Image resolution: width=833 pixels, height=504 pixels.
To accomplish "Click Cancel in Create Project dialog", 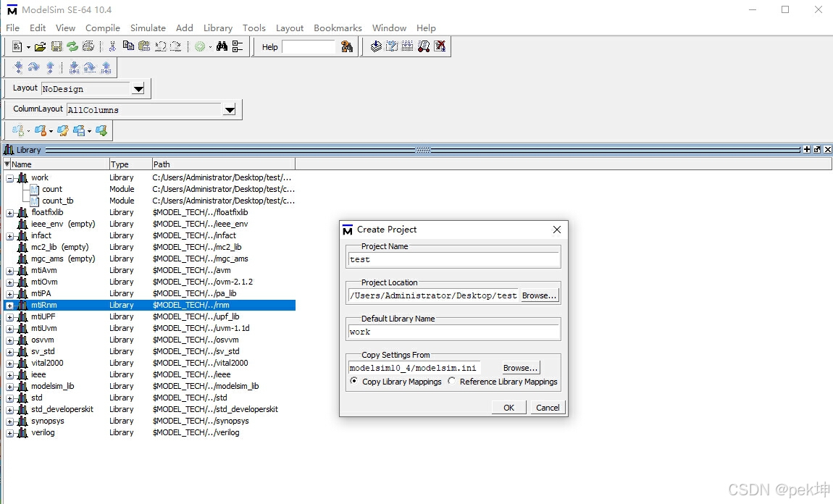I will pos(548,408).
